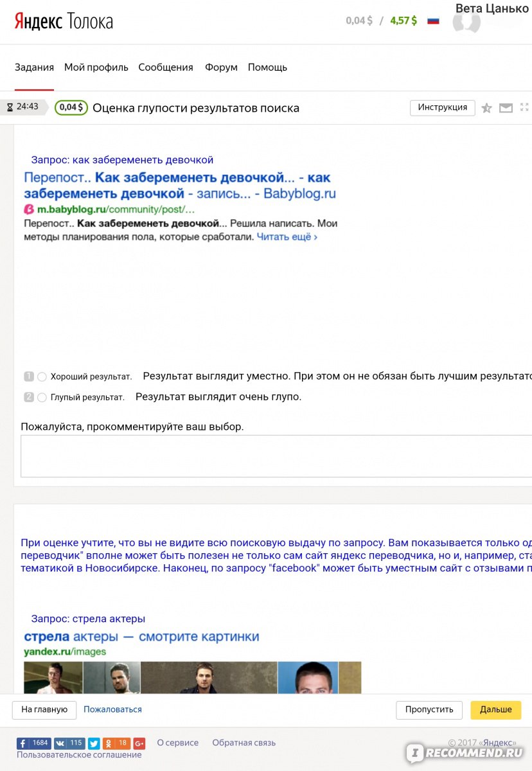Open the Babyblog search result title link

pos(180,185)
